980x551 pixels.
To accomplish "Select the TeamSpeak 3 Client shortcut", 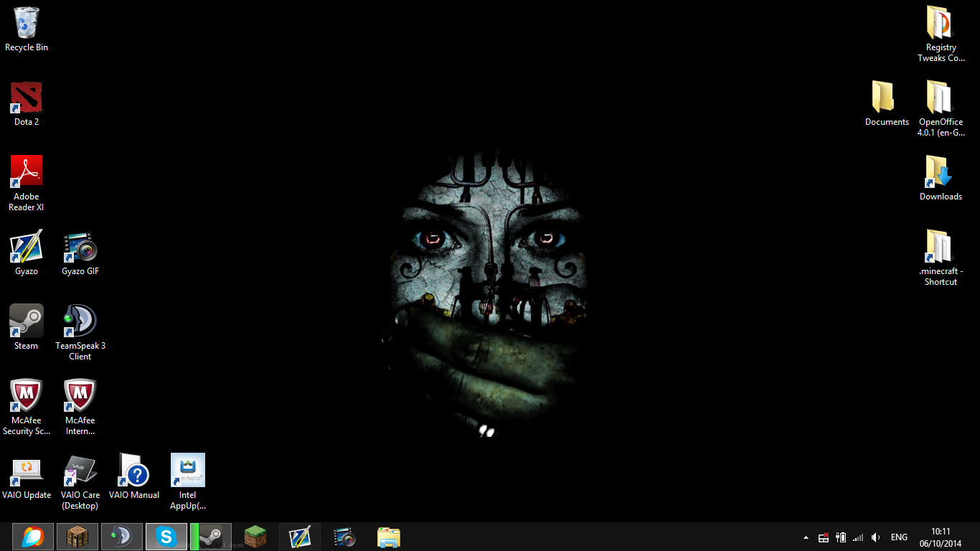I will click(x=80, y=333).
